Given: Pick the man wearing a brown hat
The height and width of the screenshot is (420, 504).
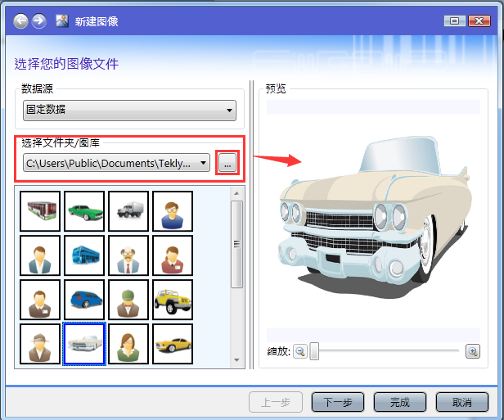Looking at the screenshot, I should point(40,344).
